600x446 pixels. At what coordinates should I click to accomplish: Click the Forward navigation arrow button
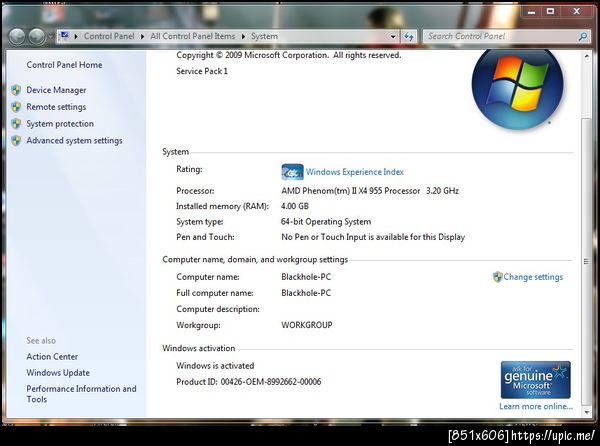tap(37, 37)
